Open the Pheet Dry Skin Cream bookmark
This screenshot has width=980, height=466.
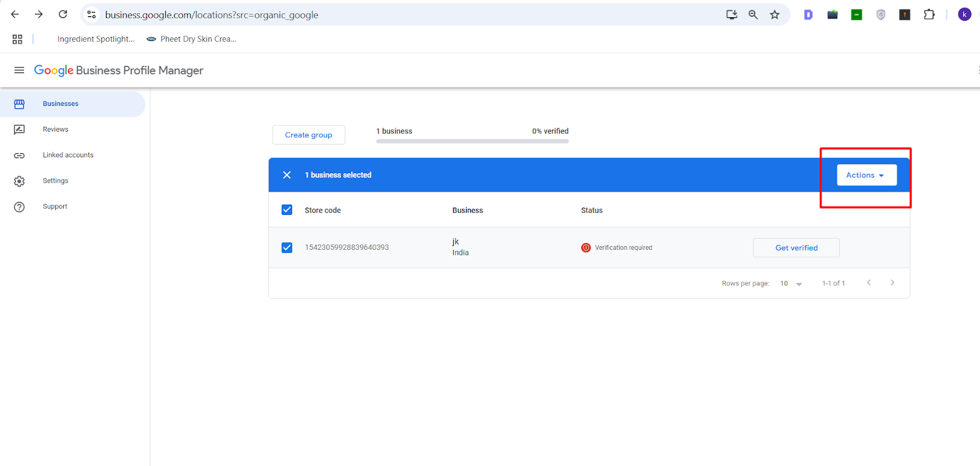(192, 39)
